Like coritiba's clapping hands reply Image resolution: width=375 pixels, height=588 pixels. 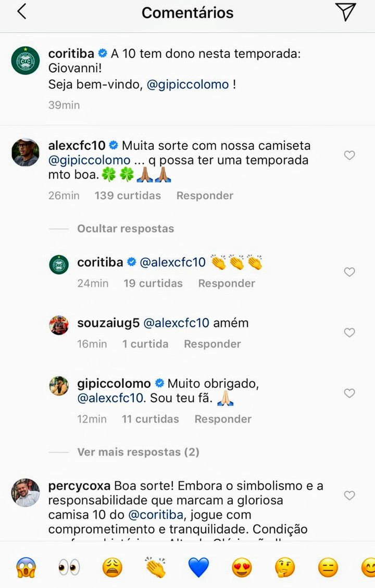point(349,272)
